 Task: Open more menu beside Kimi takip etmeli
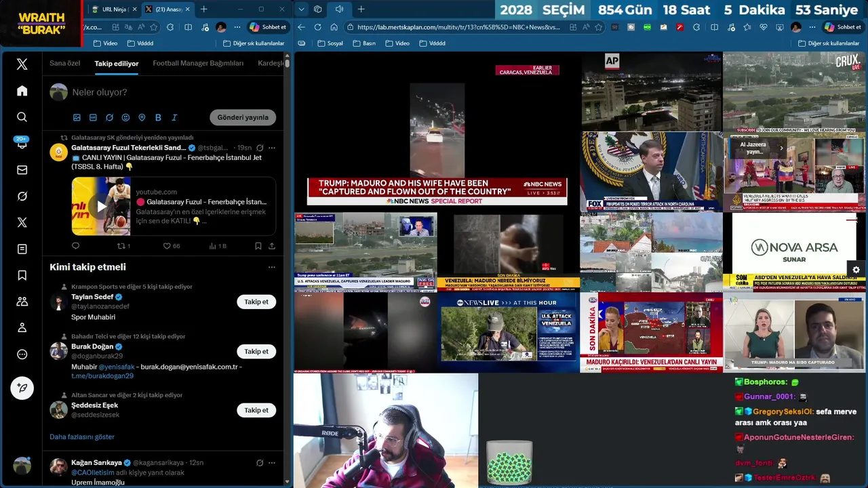pyautogui.click(x=272, y=267)
